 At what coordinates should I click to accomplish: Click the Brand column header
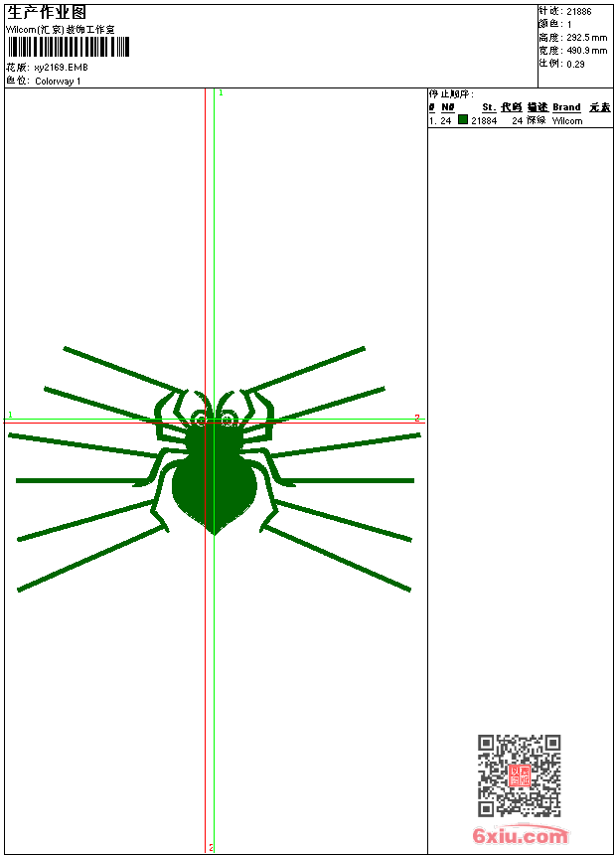coord(566,107)
